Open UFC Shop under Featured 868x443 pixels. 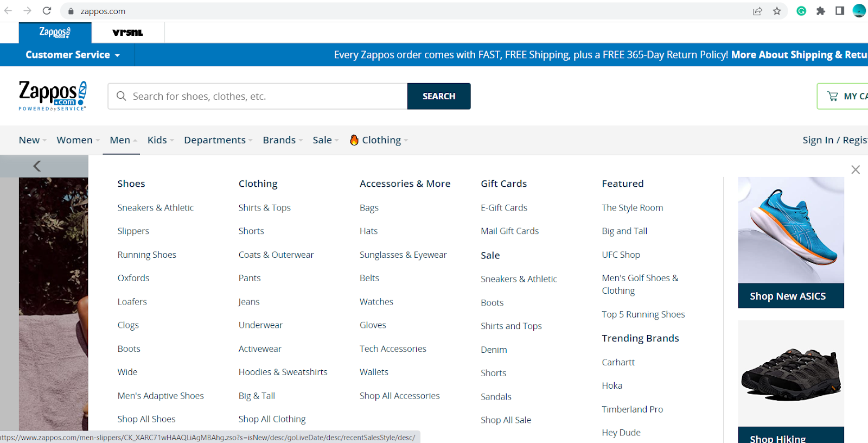pos(621,255)
